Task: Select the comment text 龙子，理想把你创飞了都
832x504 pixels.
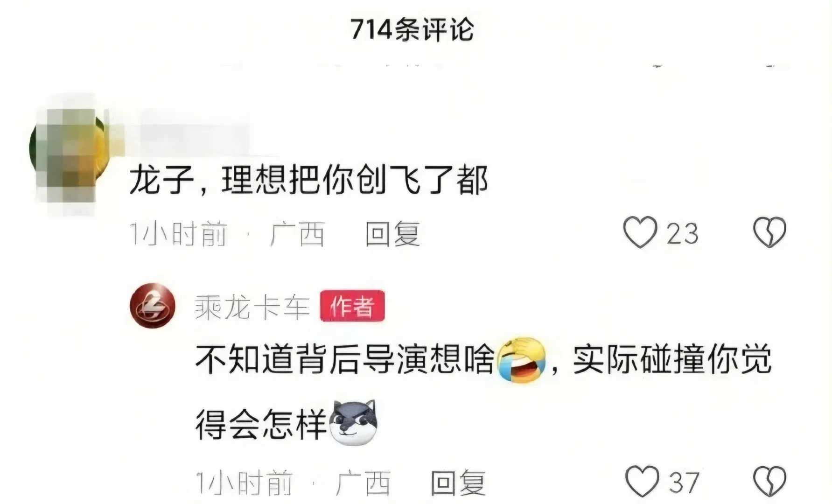Action: [308, 180]
